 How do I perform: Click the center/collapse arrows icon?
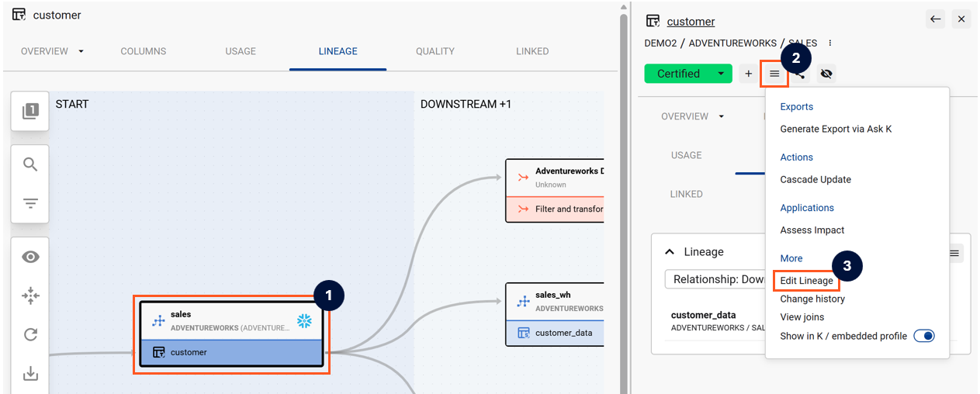click(x=30, y=295)
